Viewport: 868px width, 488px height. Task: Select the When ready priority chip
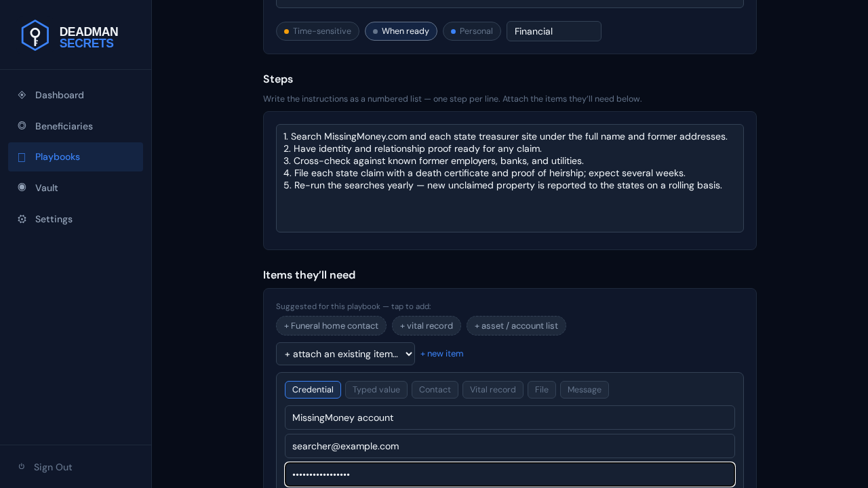coord(401,31)
